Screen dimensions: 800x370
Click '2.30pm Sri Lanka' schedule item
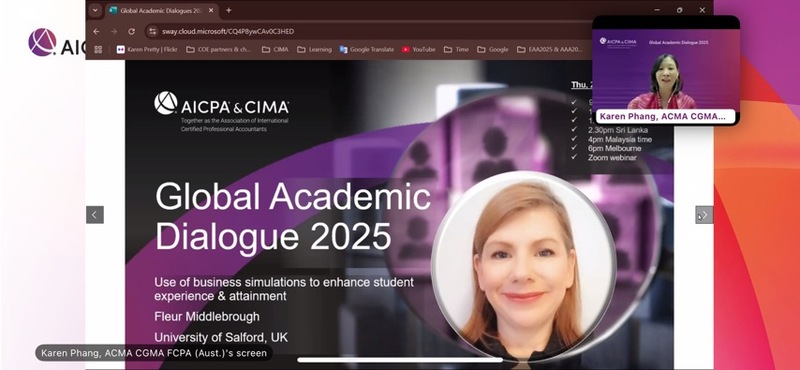pos(617,130)
